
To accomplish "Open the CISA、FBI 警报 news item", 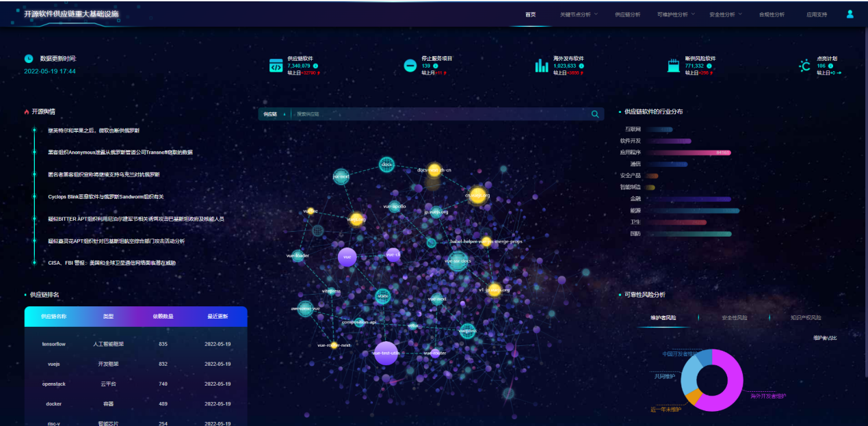I will [111, 263].
